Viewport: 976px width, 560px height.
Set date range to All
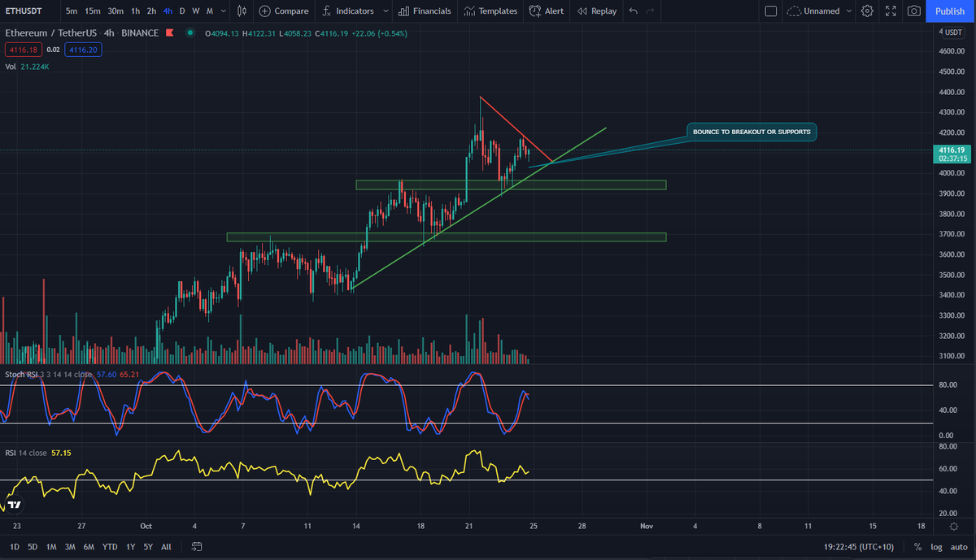(x=166, y=547)
